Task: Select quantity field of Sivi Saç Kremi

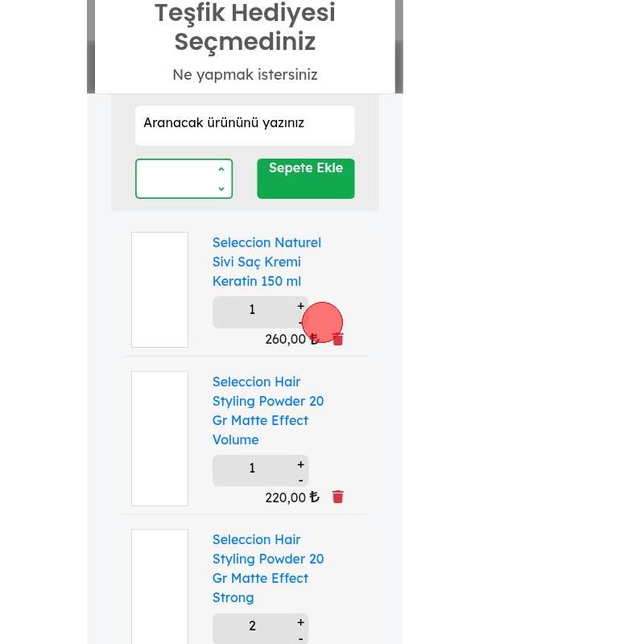Action: click(252, 311)
